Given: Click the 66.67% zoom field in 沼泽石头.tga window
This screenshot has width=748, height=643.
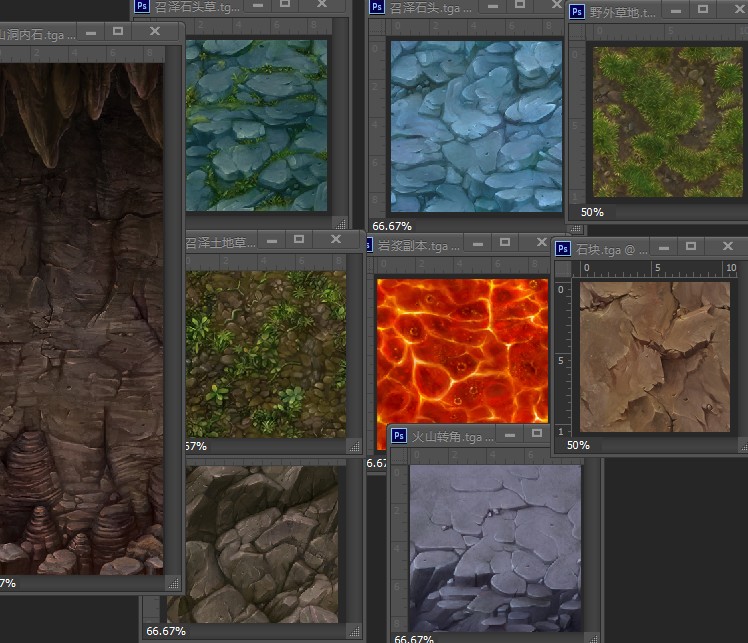Looking at the screenshot, I should pos(392,226).
